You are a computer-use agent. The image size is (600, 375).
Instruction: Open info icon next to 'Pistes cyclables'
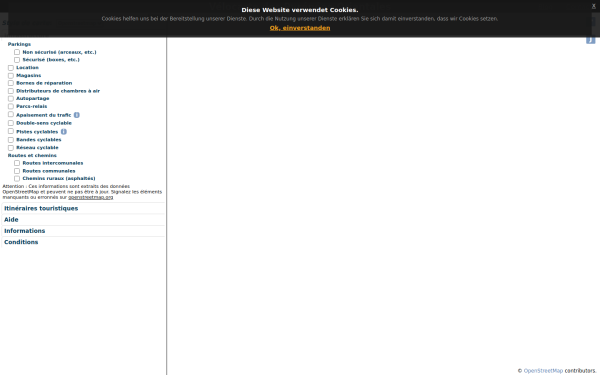coord(64,132)
